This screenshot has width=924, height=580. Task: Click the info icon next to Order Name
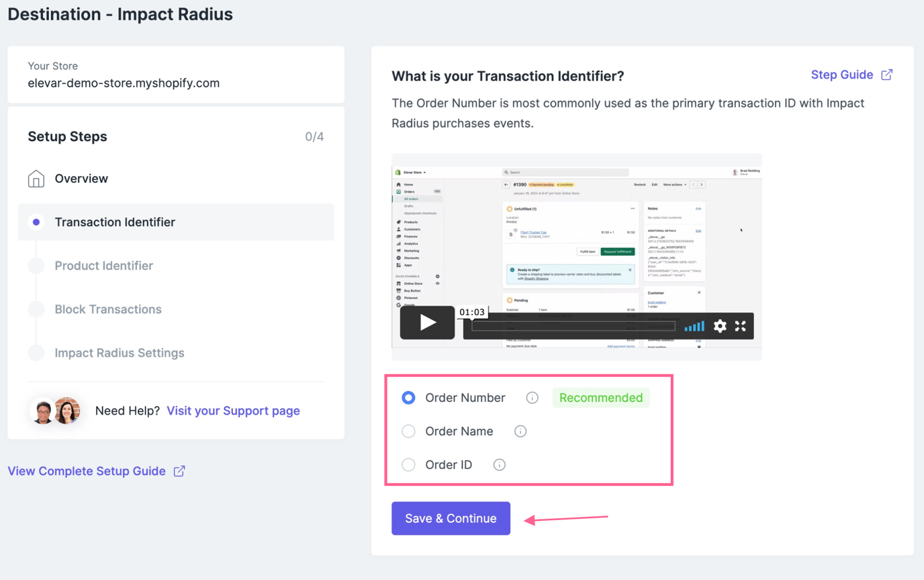[520, 431]
